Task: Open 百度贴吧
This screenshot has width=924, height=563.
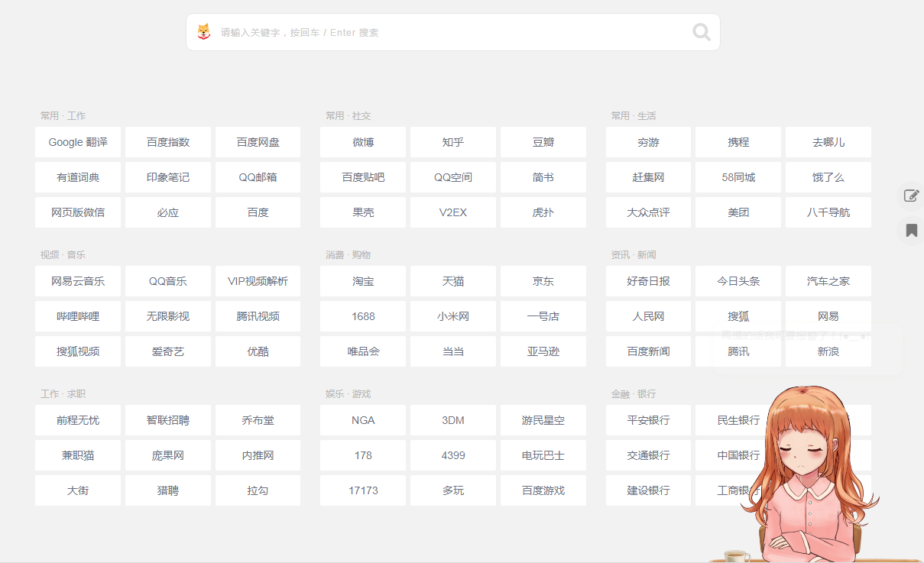Action: [x=363, y=177]
